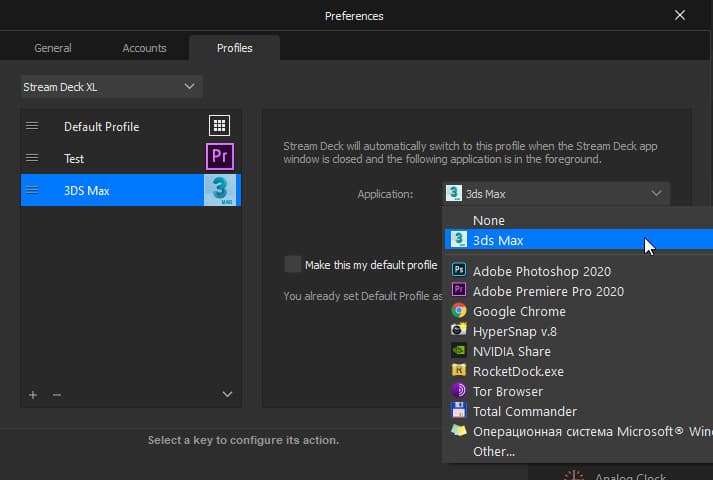Enable Make this my default profile checkbox
The height and width of the screenshot is (480, 713).
(x=292, y=264)
